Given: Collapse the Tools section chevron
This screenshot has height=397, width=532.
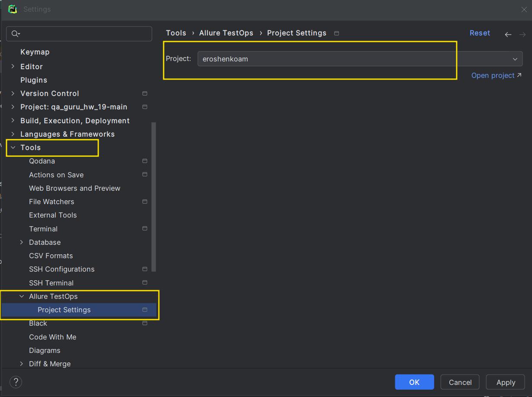Looking at the screenshot, I should click(13, 147).
